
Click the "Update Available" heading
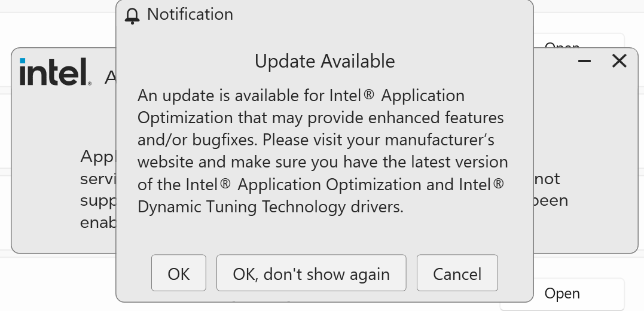[325, 61]
